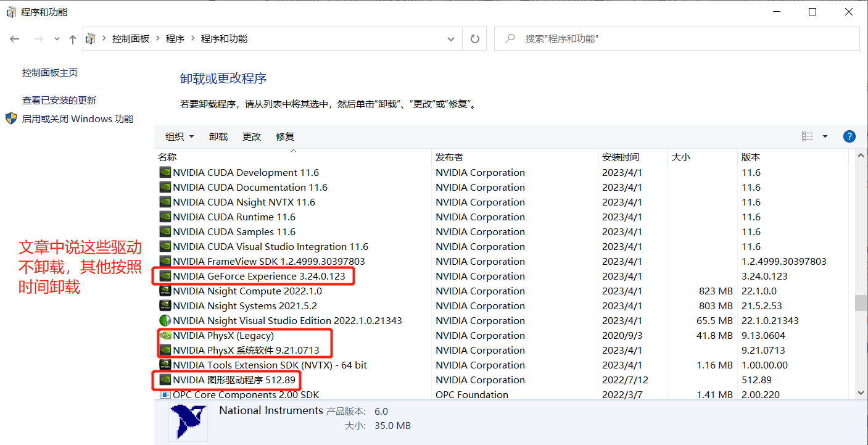
Task: Click the refresh button in address bar
Action: coord(474,39)
